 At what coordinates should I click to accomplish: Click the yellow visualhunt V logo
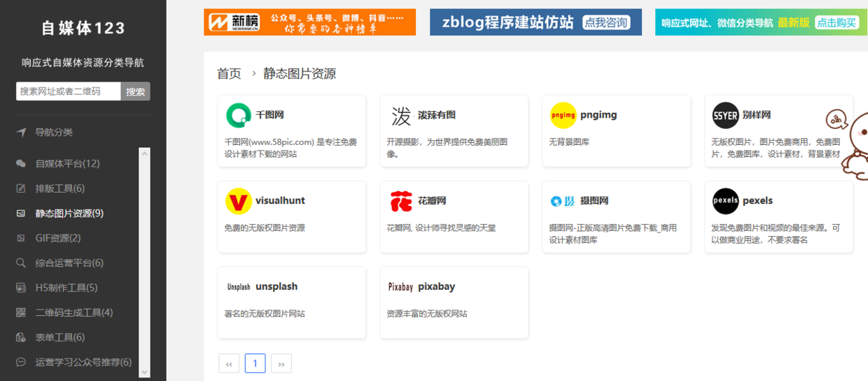(x=238, y=201)
